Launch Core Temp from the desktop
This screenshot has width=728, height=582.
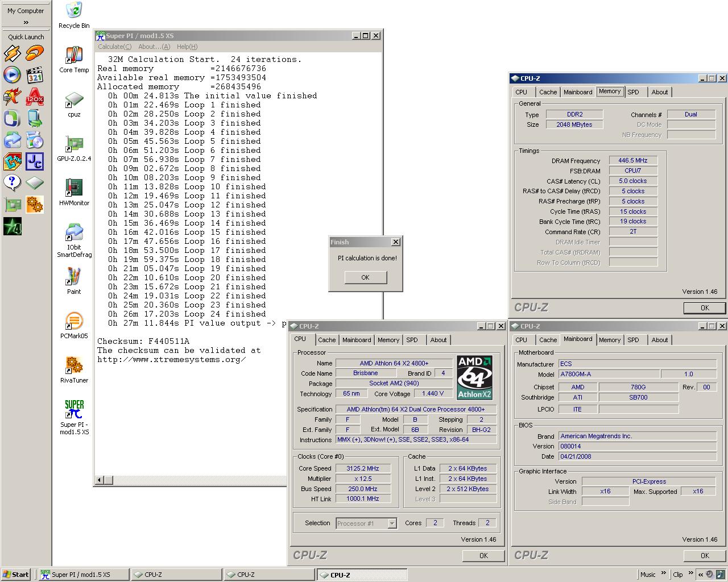74,60
